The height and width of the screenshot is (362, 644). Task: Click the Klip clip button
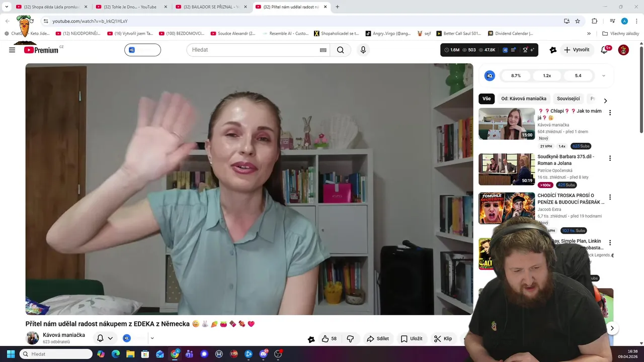click(443, 339)
